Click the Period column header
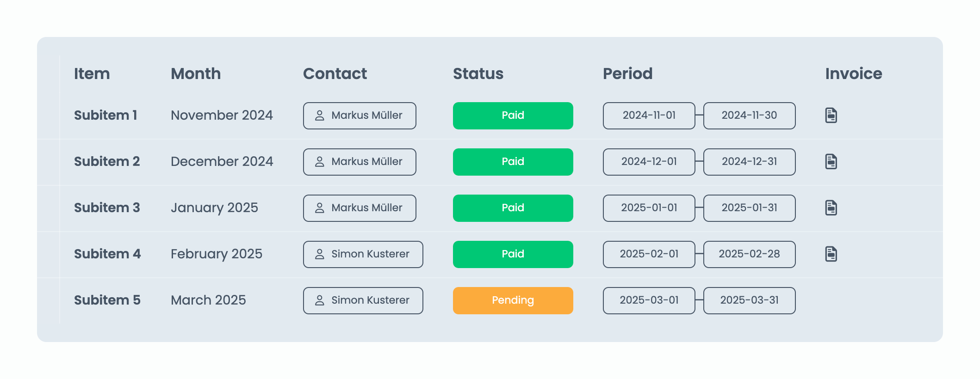 (627, 74)
